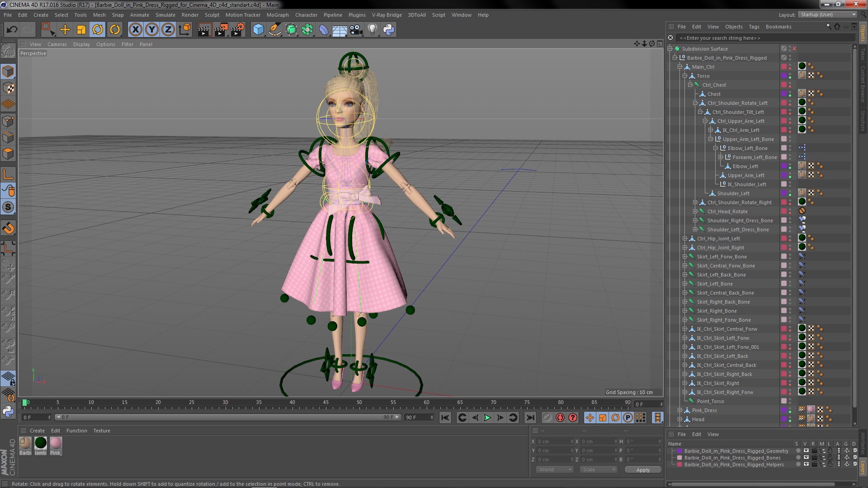
Task: Open the Sculpt menu
Action: tap(212, 15)
